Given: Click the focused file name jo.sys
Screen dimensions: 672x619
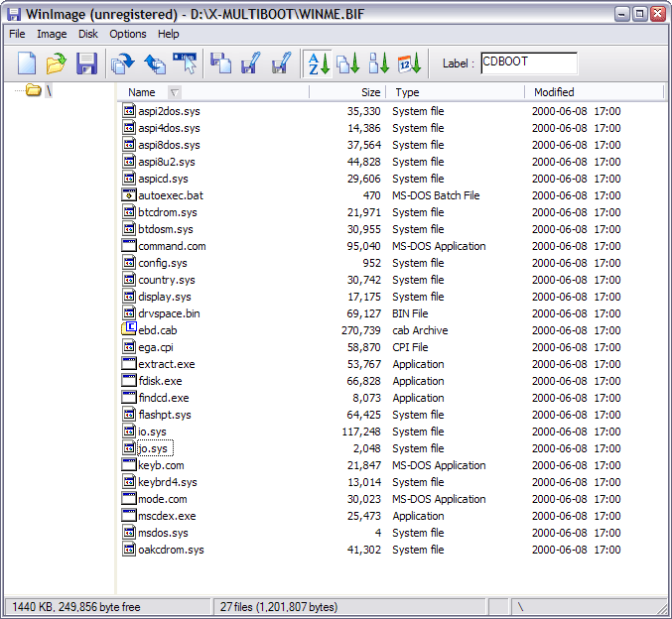Looking at the screenshot, I should [155, 448].
